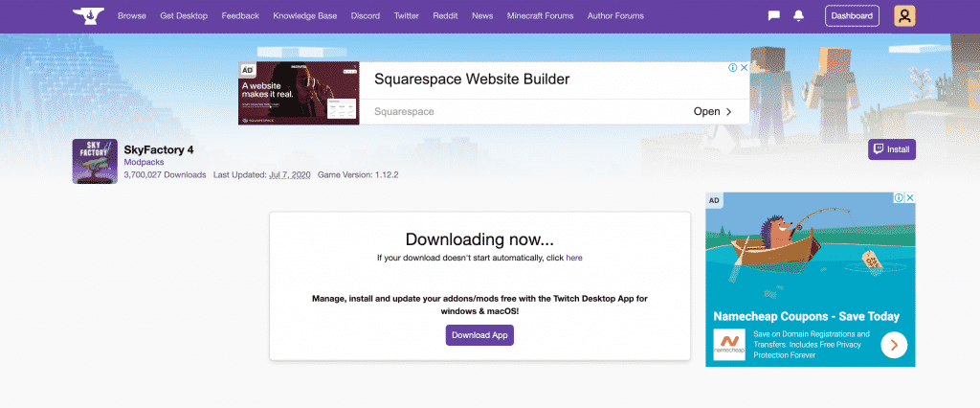Click Open on Squarespace ad
This screenshot has width=980, height=408.
coord(712,111)
